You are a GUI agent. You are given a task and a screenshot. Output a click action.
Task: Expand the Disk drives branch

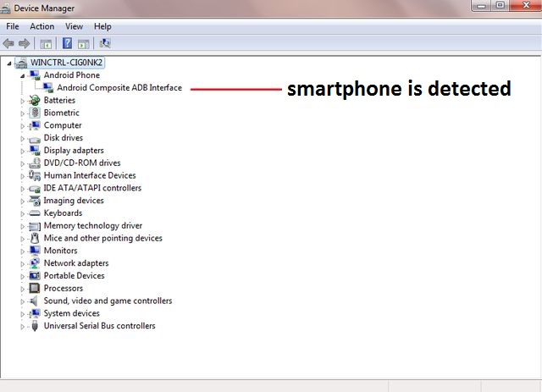pos(23,139)
